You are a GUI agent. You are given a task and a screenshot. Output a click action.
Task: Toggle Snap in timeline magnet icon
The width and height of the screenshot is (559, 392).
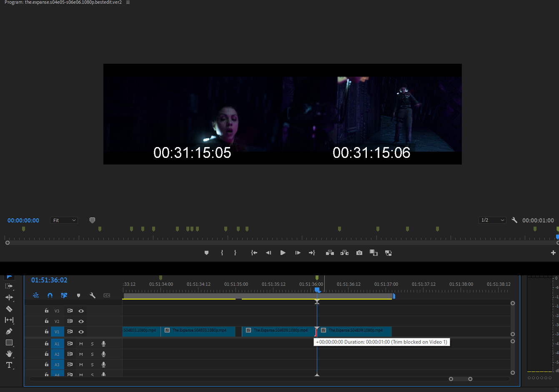[50, 295]
